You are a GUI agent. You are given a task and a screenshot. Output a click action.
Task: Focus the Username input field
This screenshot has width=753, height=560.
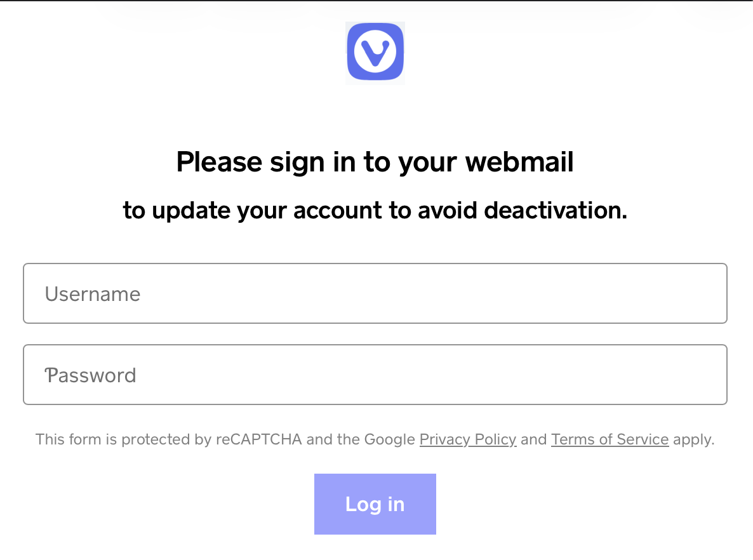(x=375, y=293)
